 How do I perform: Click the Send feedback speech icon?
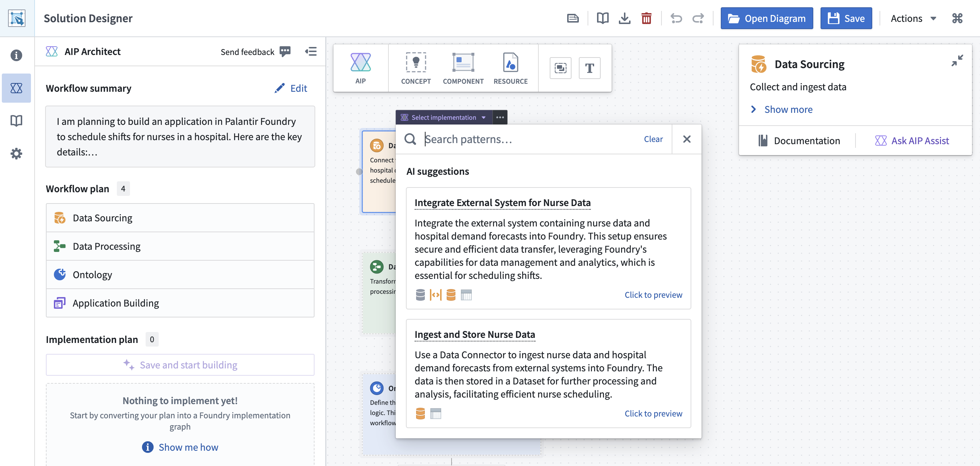(285, 51)
